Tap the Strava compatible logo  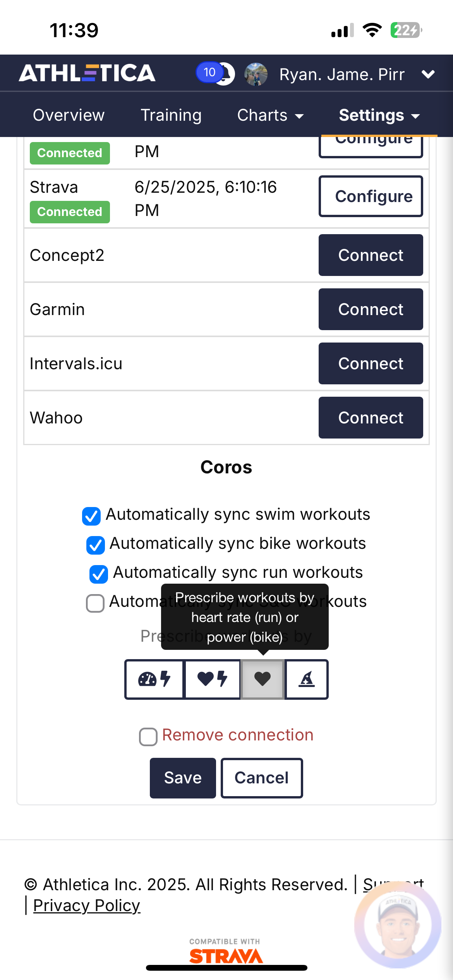tap(226, 952)
